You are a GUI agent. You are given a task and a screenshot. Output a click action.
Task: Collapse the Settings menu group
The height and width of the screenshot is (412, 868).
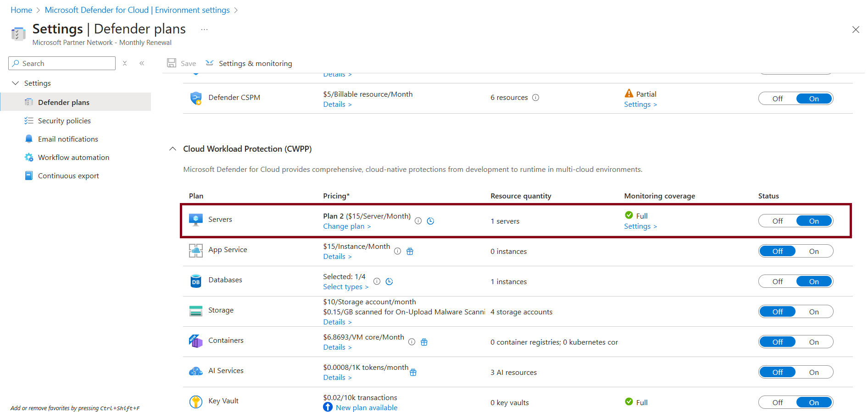pos(15,83)
